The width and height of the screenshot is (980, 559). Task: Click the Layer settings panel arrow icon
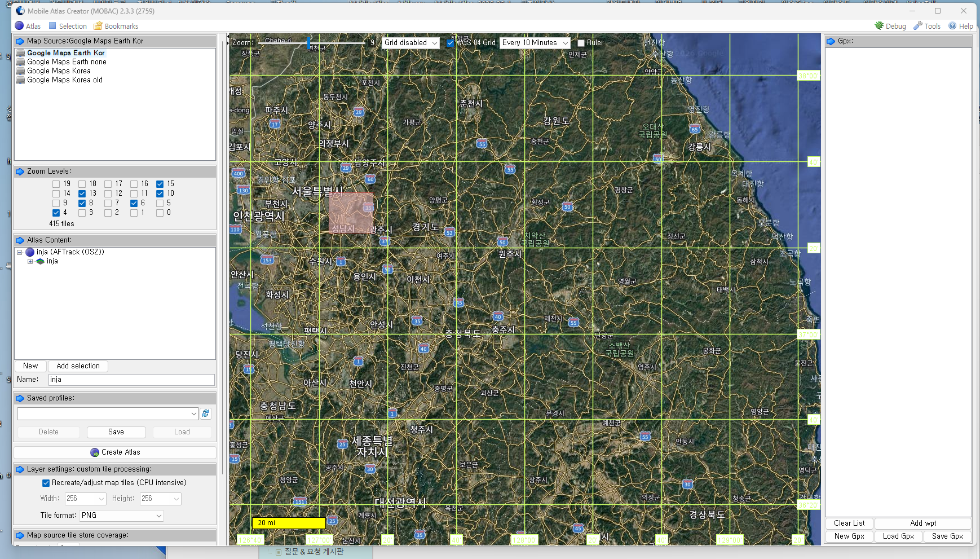click(x=20, y=469)
